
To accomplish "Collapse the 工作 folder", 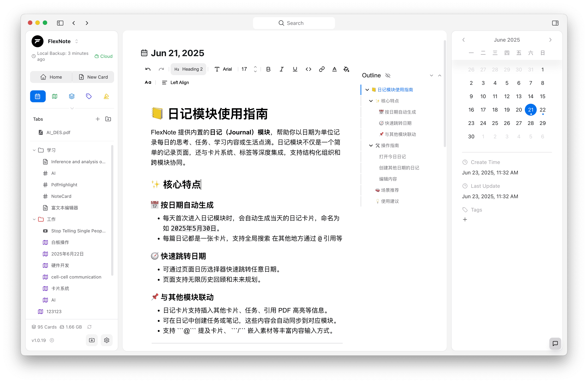I will pyautogui.click(x=34, y=219).
